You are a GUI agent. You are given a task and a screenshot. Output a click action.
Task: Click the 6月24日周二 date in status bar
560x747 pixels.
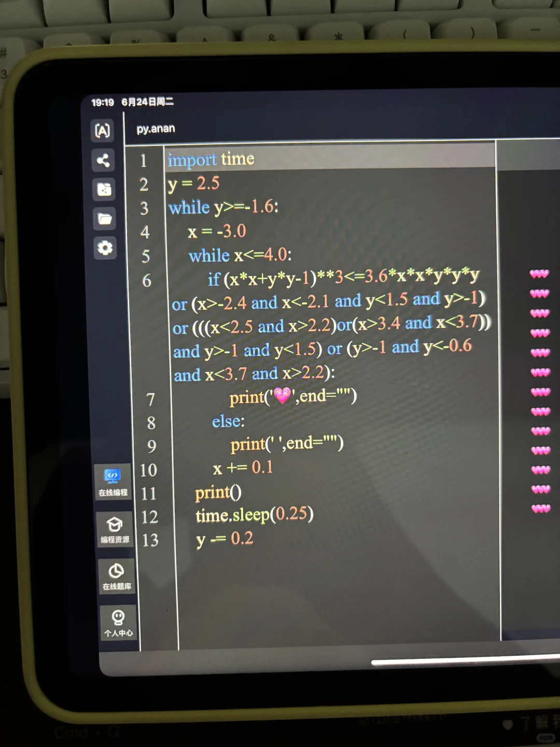point(148,102)
